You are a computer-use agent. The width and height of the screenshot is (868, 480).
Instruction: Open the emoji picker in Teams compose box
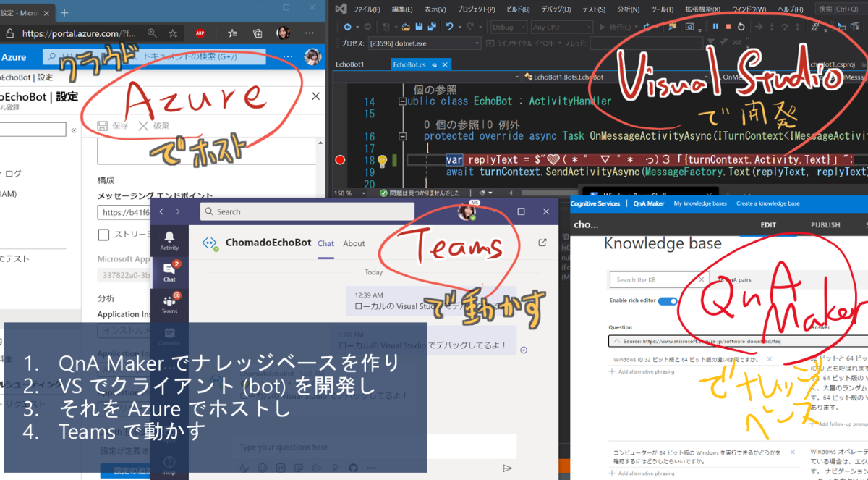(263, 468)
